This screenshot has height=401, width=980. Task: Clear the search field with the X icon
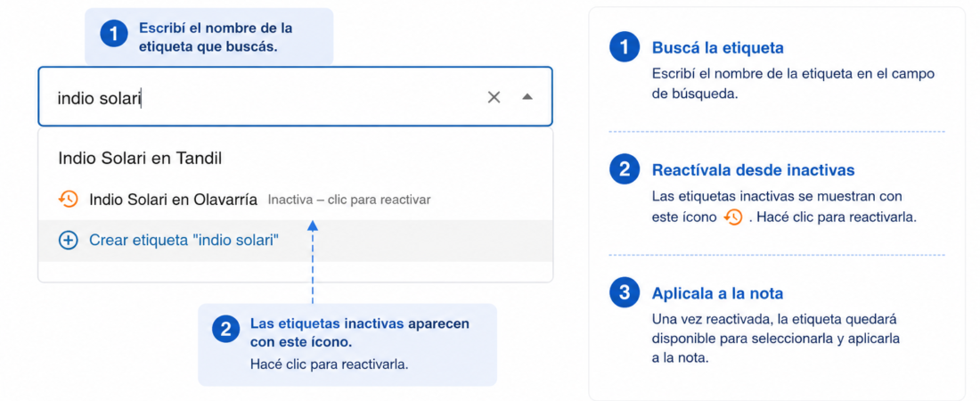(x=494, y=97)
